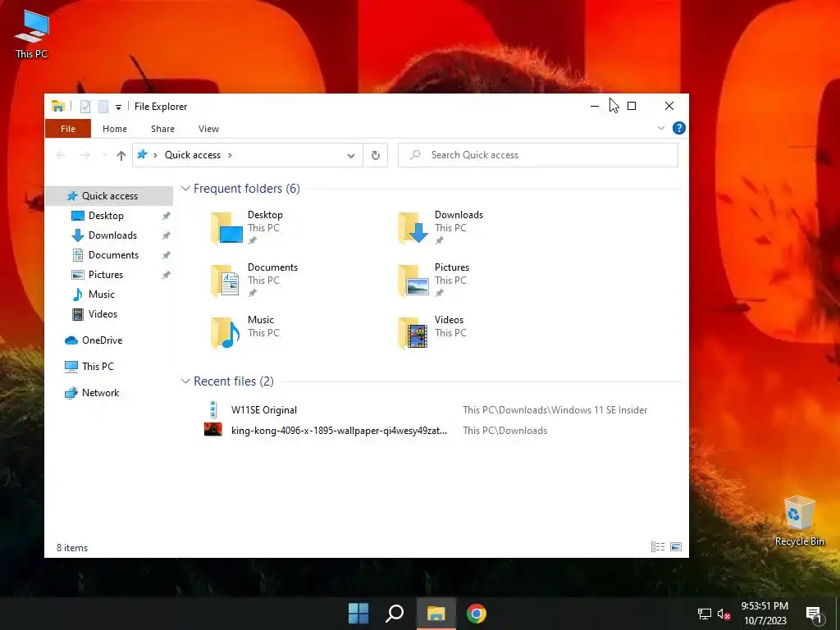Open the Windows Start menu
This screenshot has width=840, height=630.
click(x=358, y=614)
